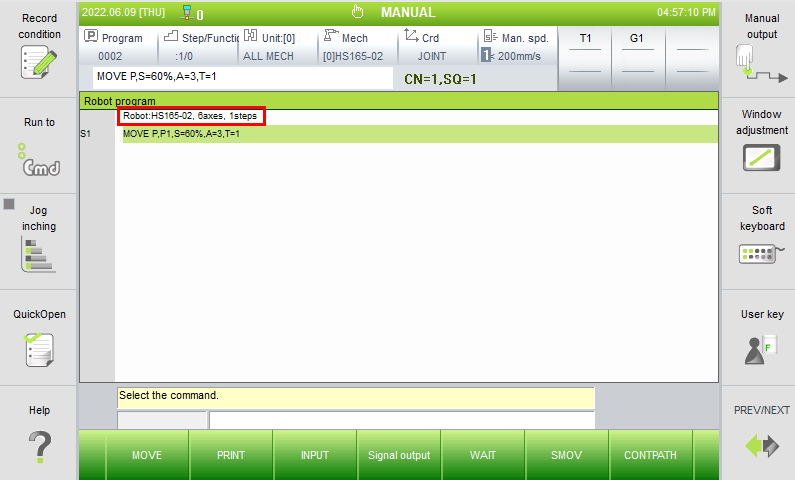The height and width of the screenshot is (480, 795).
Task: Click the small gray input box
Action: [x=162, y=420]
